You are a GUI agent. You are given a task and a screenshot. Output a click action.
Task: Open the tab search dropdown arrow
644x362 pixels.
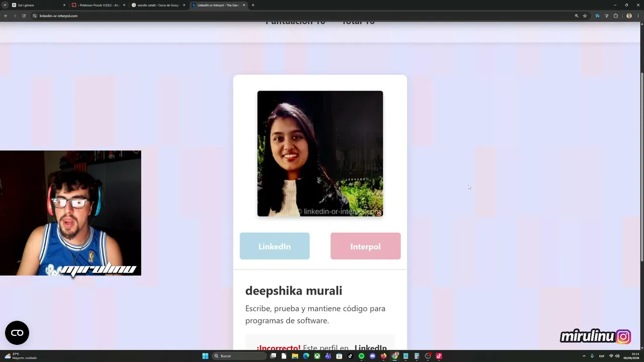pos(5,5)
